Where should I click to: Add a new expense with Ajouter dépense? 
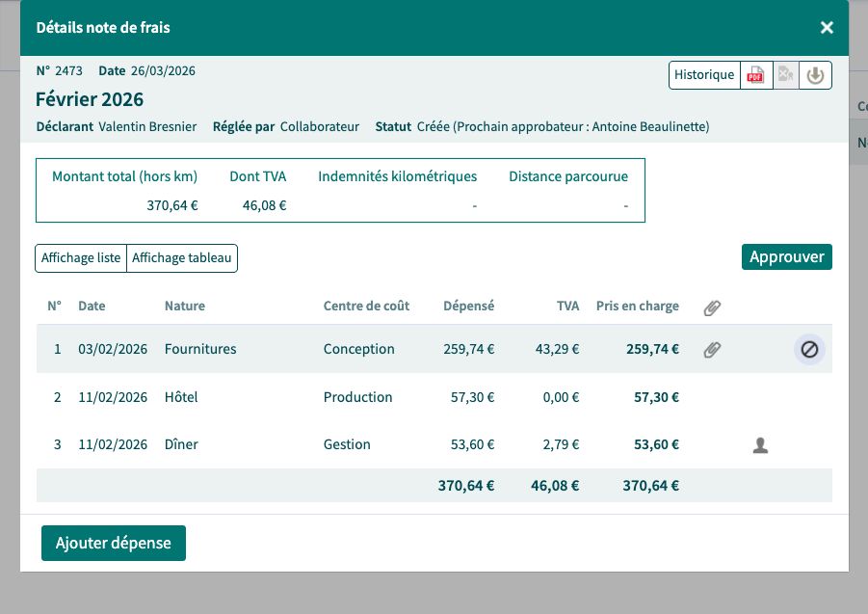click(114, 543)
